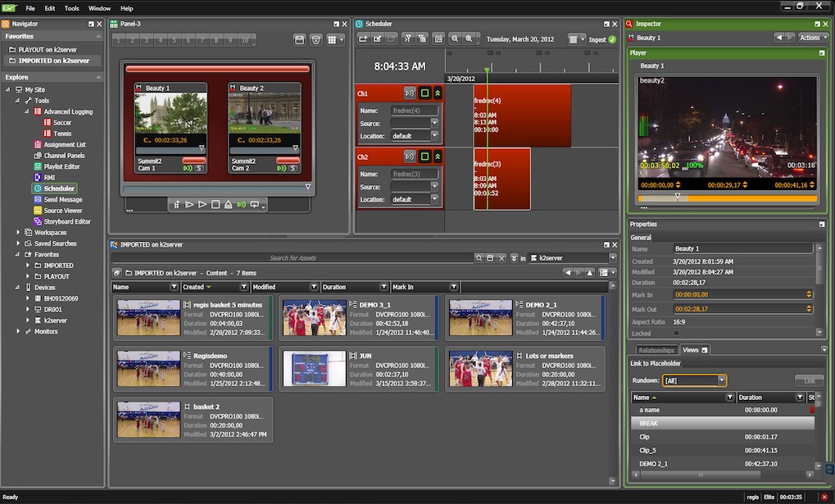Clear the asset search with the X icon
This screenshot has height=504, width=835.
pyautogui.click(x=501, y=258)
